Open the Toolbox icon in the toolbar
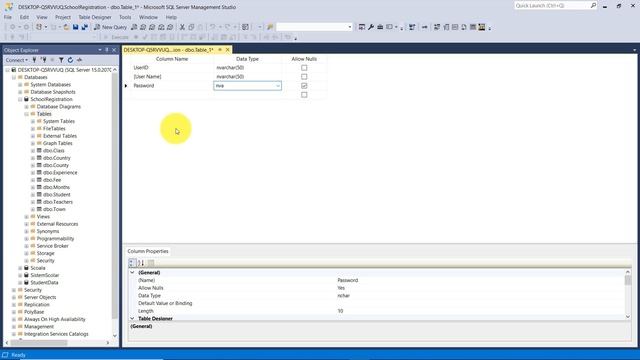640x360 pixels. [x=380, y=27]
